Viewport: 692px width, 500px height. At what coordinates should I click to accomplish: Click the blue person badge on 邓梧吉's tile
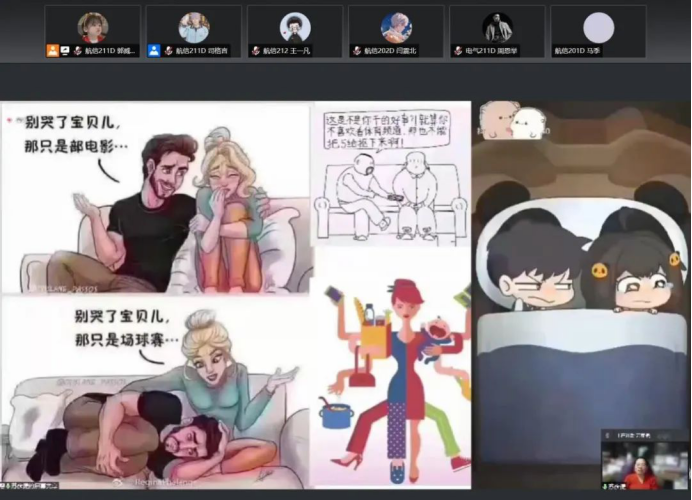pos(154,49)
